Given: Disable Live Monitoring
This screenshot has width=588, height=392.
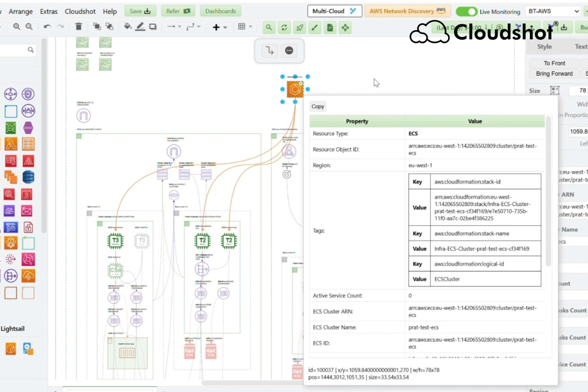Looking at the screenshot, I should [x=466, y=12].
